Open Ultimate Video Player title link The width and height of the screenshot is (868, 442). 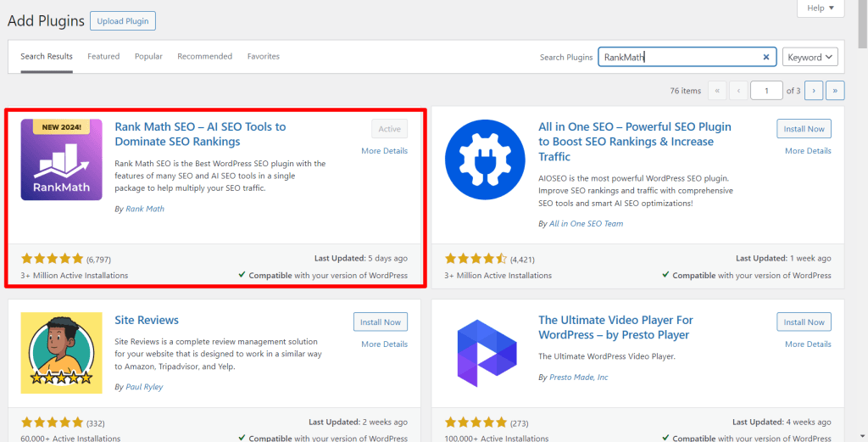(615, 327)
